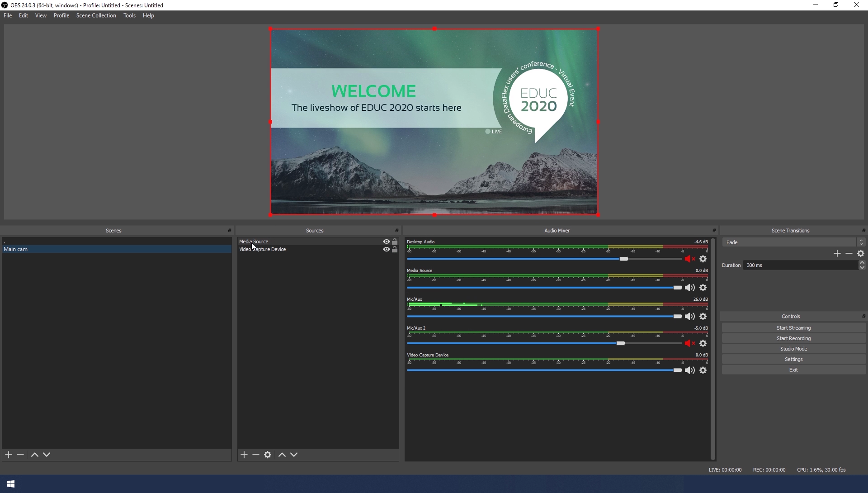The image size is (868, 493).
Task: Open the Scene Collection menu
Action: (x=96, y=15)
